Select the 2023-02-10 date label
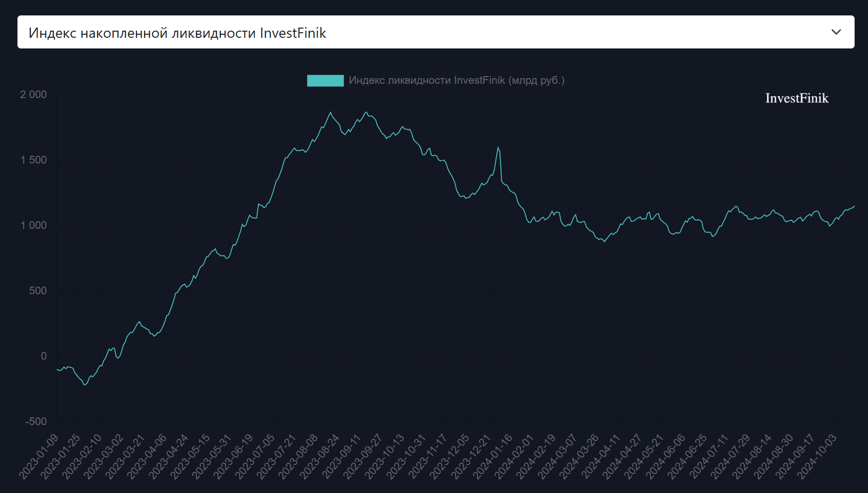 click(82, 457)
